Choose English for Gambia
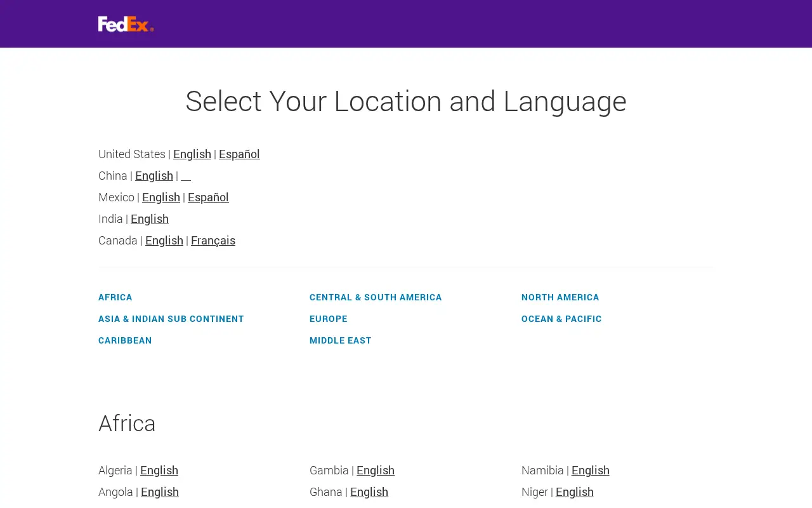 click(376, 470)
